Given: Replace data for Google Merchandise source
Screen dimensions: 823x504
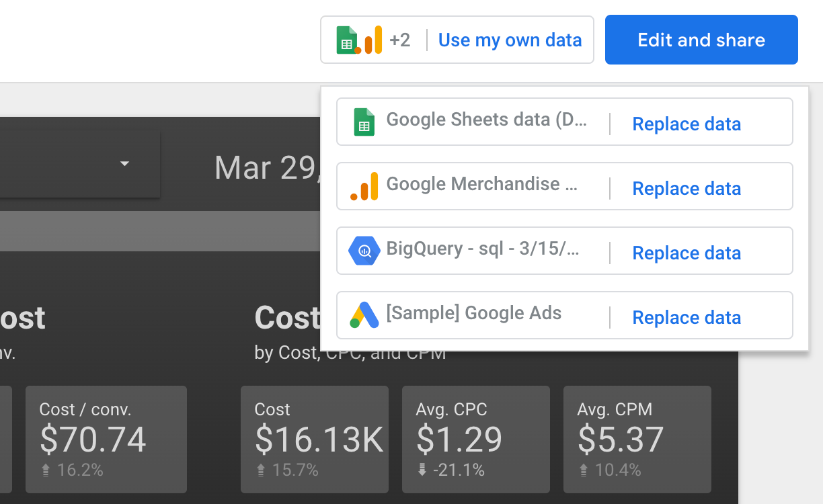Looking at the screenshot, I should coord(687,189).
